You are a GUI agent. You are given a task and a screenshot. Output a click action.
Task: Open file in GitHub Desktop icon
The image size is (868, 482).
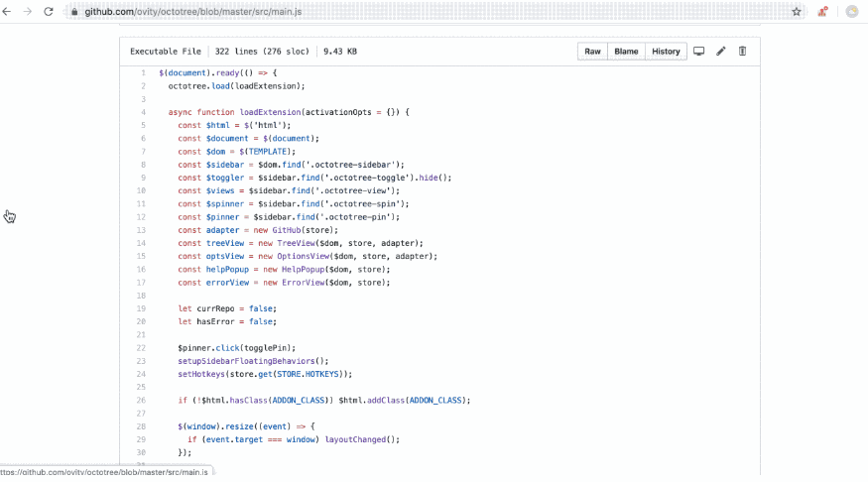699,51
